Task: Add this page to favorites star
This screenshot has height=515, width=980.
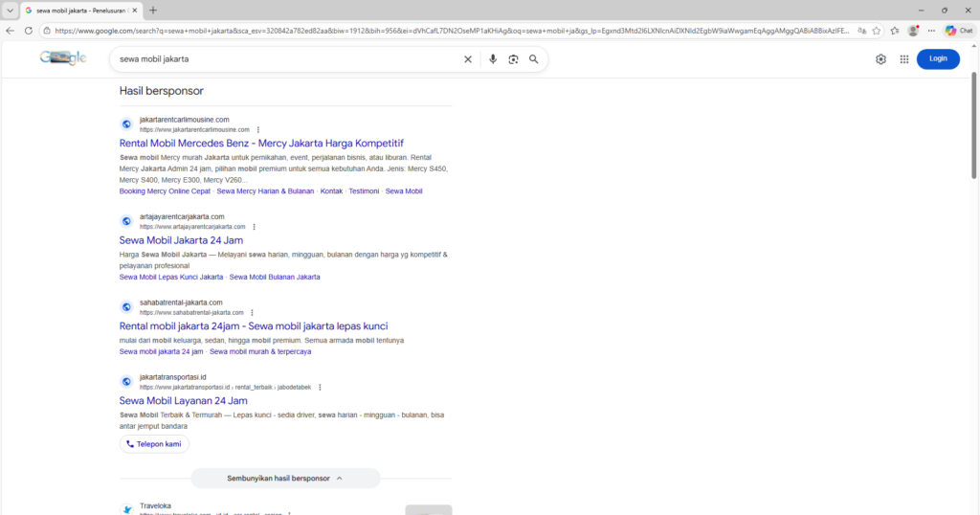Action: [877, 31]
